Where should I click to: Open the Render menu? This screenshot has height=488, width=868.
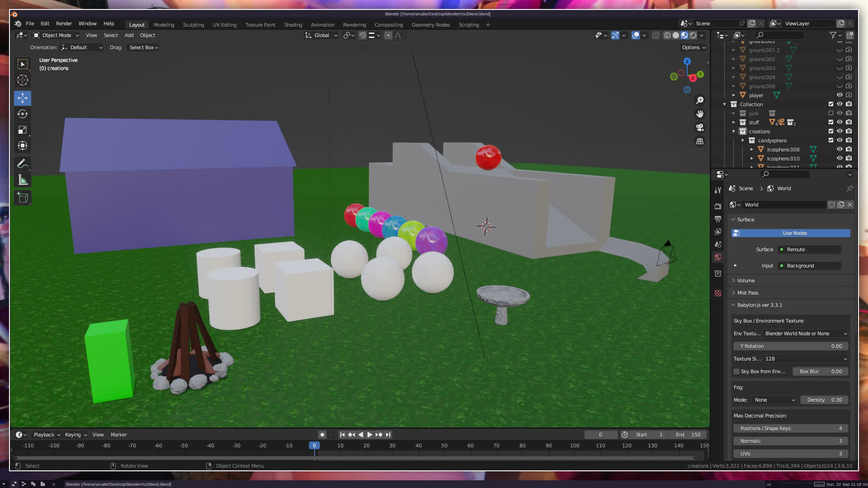(x=64, y=23)
